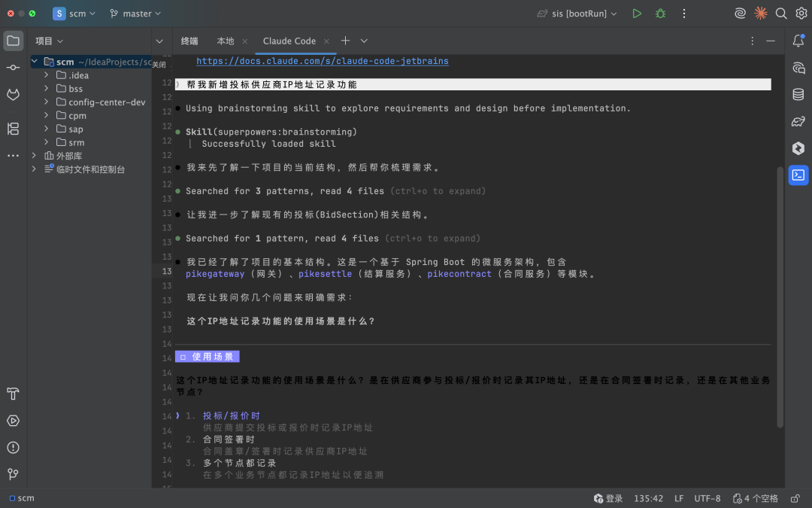Switch to the 终端 tab
This screenshot has width=812, height=508.
click(189, 41)
